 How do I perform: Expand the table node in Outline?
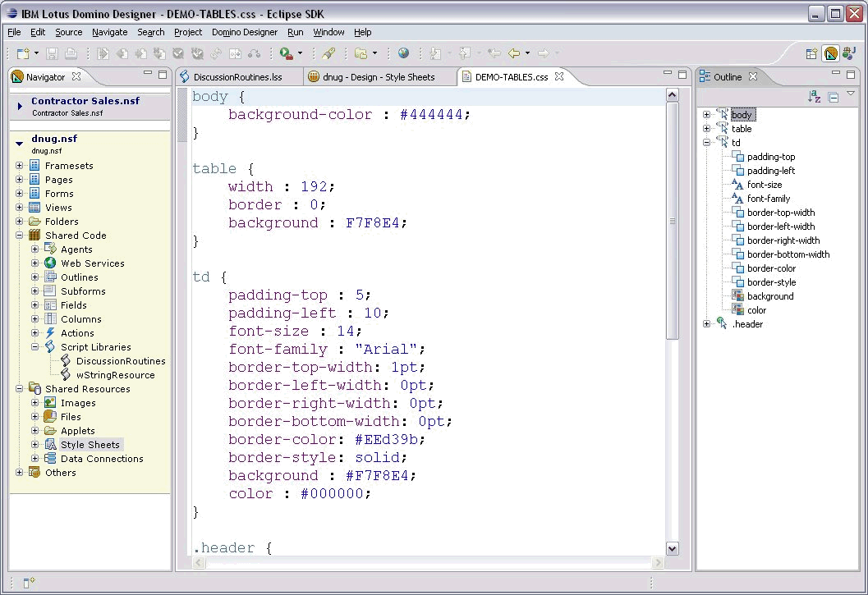tap(706, 128)
